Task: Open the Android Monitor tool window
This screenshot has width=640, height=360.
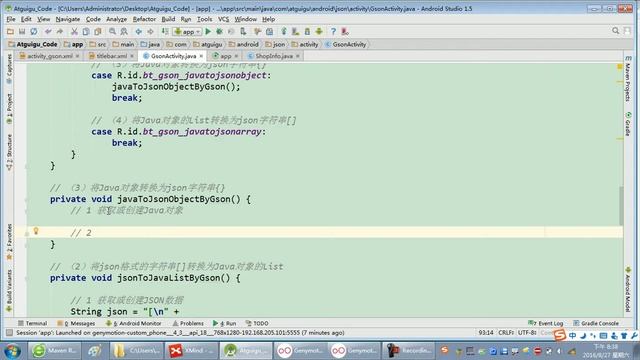Action: click(133, 323)
